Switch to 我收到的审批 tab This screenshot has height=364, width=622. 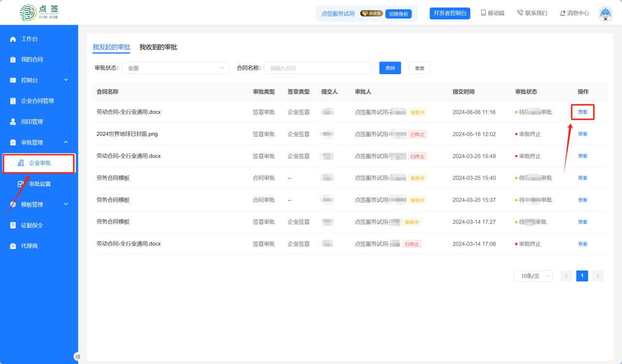pyautogui.click(x=159, y=47)
